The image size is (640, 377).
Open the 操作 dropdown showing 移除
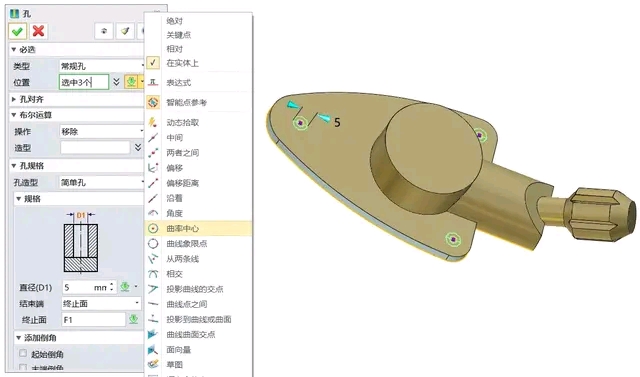[x=102, y=131]
